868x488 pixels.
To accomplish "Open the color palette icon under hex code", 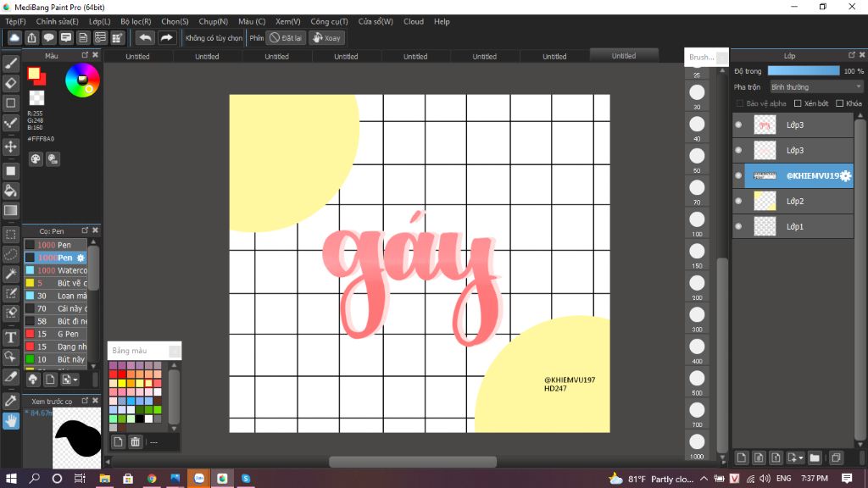I will 36,159.
